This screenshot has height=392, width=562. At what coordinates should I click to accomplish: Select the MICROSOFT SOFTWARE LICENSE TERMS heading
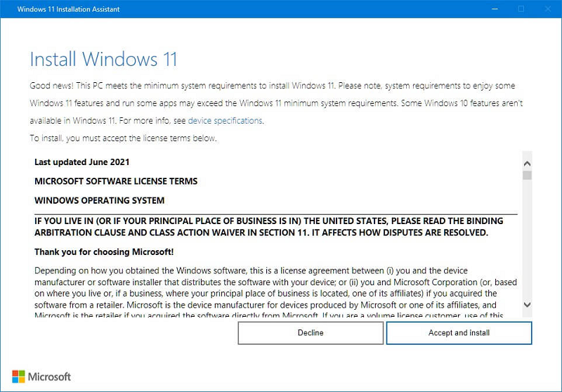(x=116, y=181)
